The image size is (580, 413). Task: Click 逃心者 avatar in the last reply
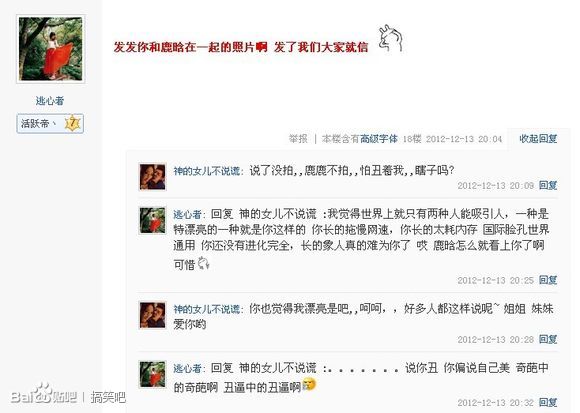click(x=152, y=374)
